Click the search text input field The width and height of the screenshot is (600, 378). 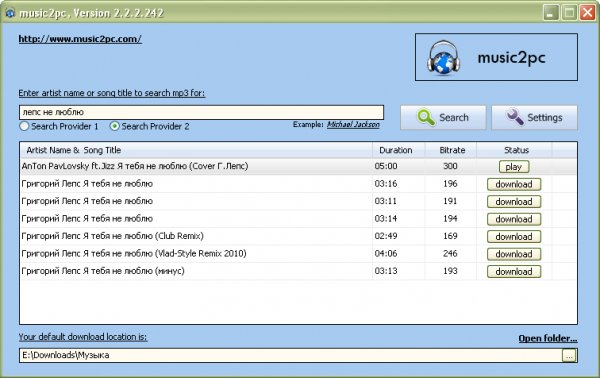[x=201, y=112]
